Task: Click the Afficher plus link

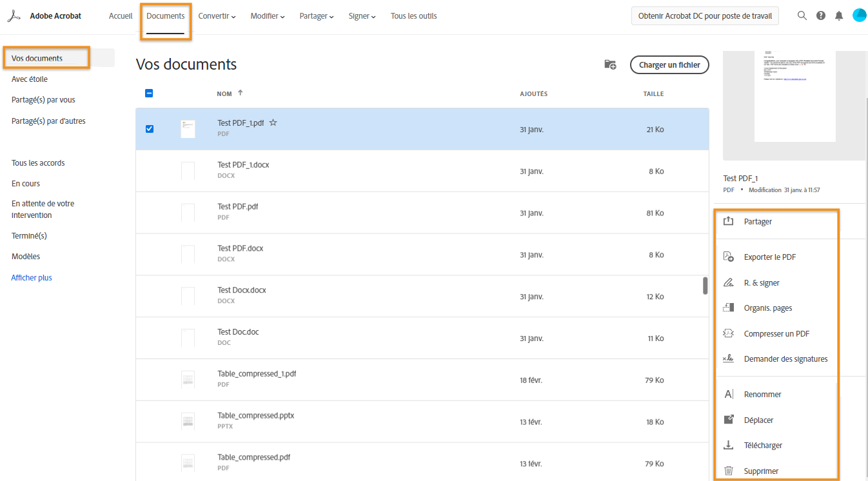Action: click(x=32, y=278)
